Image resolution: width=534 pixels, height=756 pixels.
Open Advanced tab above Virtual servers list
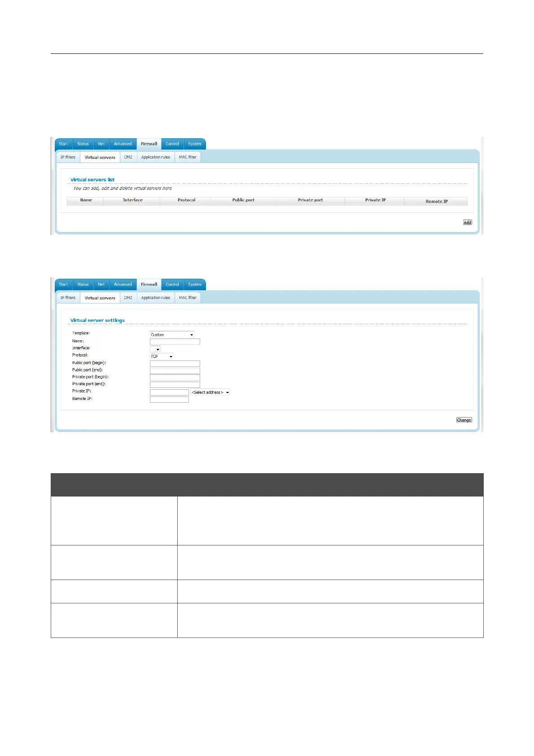tap(123, 144)
